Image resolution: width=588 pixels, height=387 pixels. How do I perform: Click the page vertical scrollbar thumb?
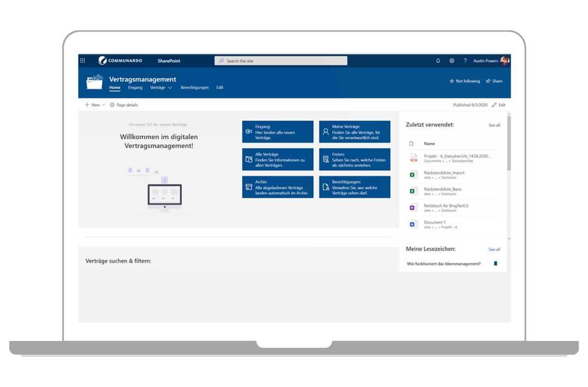(509, 144)
